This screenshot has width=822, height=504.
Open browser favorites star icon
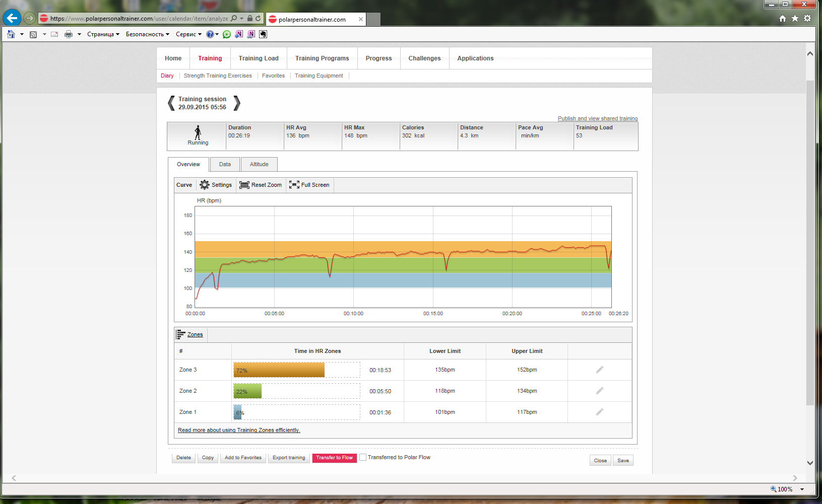click(795, 19)
